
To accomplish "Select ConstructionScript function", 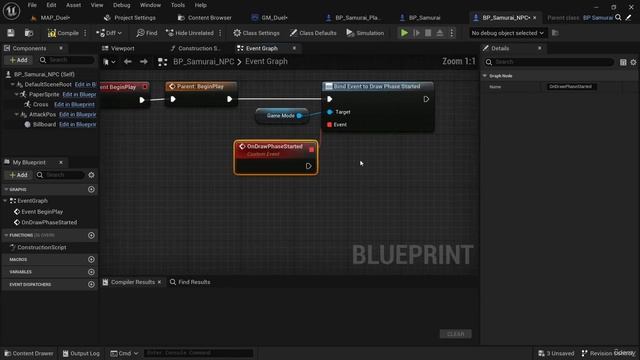I will (42, 247).
